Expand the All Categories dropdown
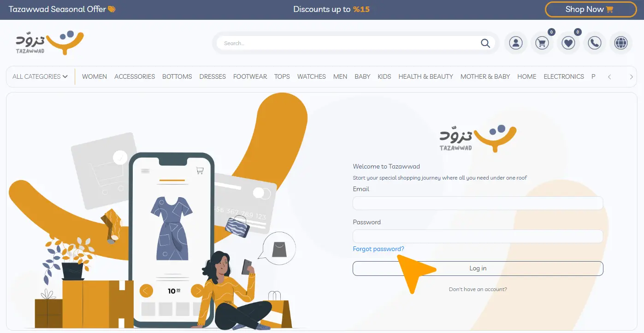 tap(40, 76)
